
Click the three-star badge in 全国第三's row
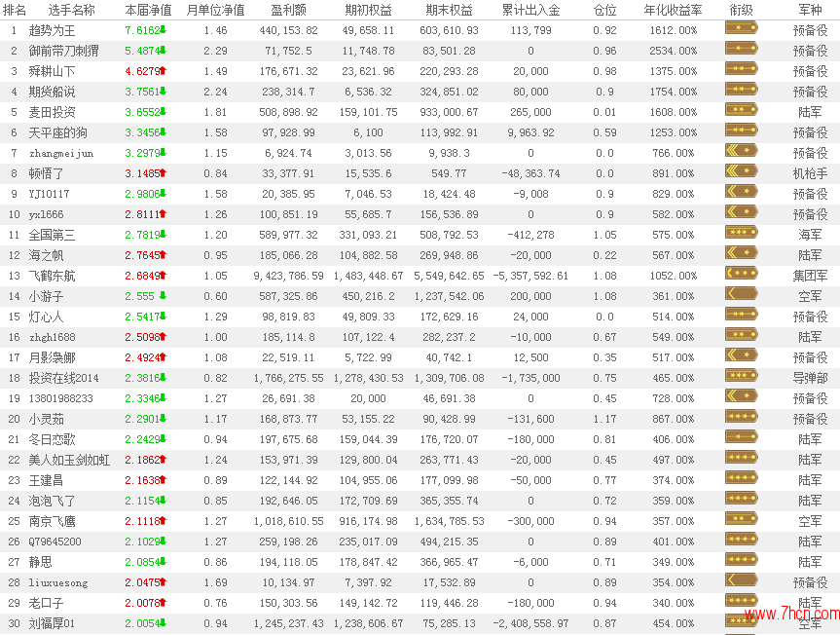[741, 234]
